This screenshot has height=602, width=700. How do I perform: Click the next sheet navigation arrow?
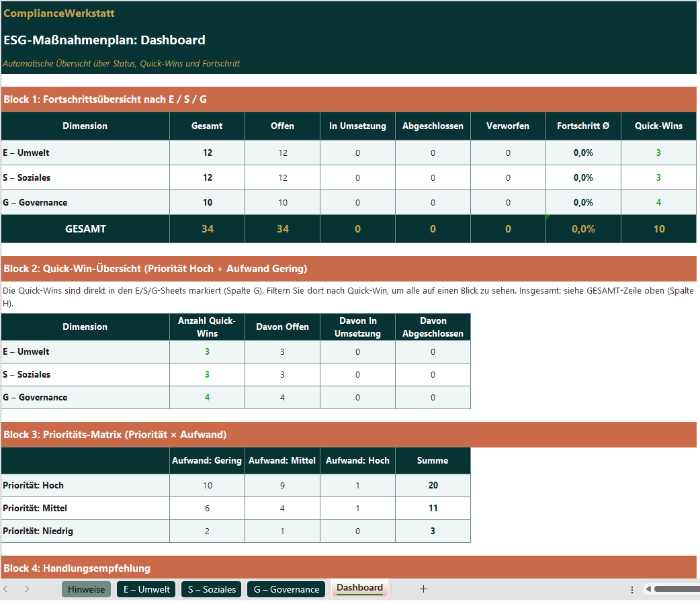pos(27,589)
